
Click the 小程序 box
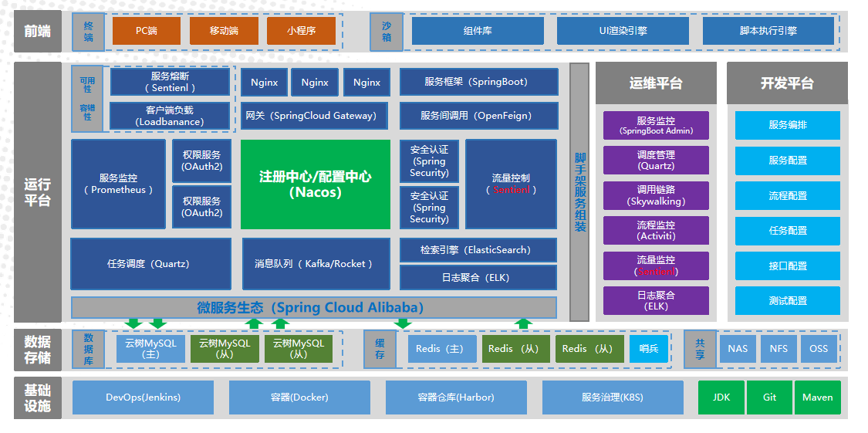(301, 31)
